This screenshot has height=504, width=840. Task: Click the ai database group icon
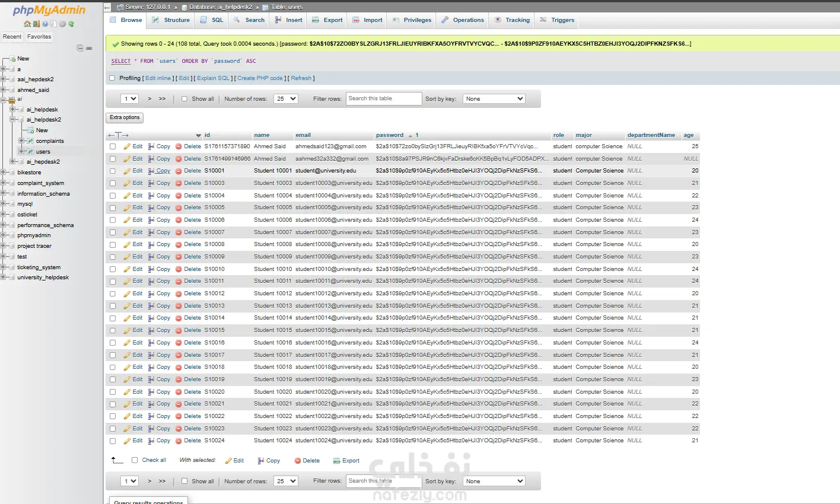tap(12, 99)
